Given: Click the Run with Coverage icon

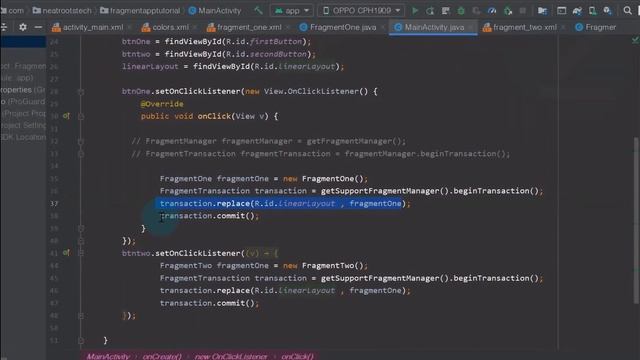Looking at the screenshot, I should 476,11.
